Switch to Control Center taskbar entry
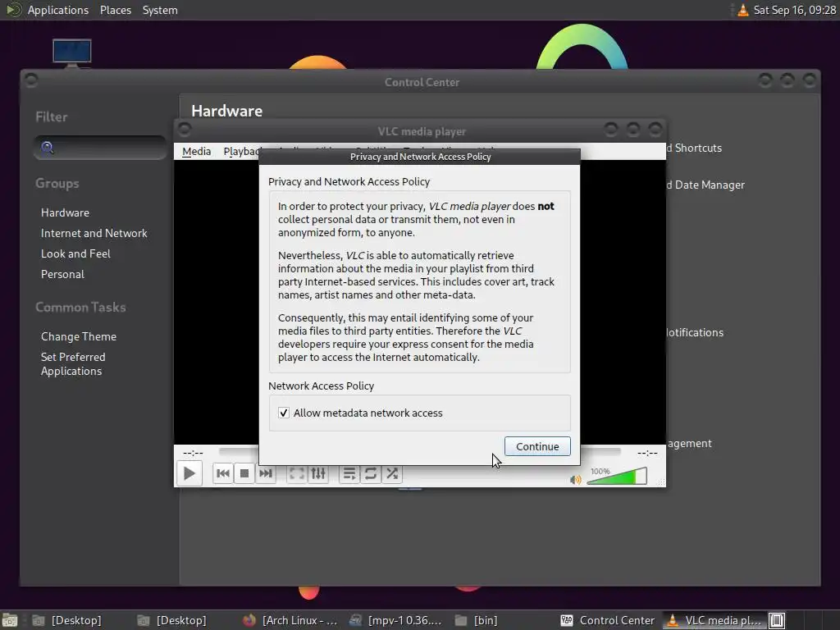Screen dimensions: 840x630 click(x=608, y=620)
